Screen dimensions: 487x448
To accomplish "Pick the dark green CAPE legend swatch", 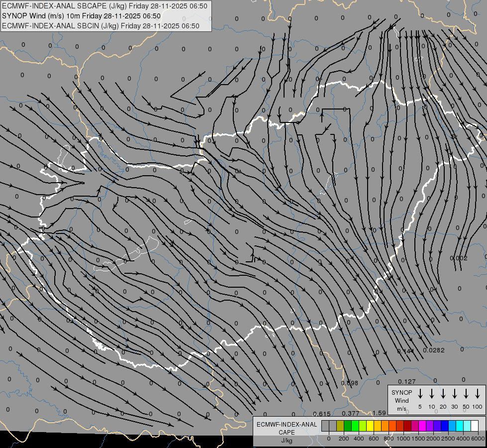I will [348, 426].
